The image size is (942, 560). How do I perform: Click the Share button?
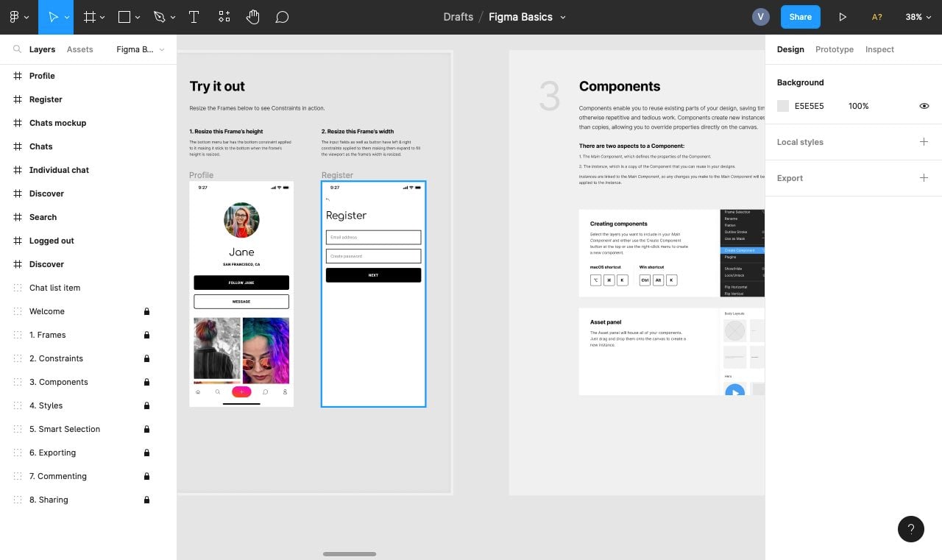coord(800,16)
